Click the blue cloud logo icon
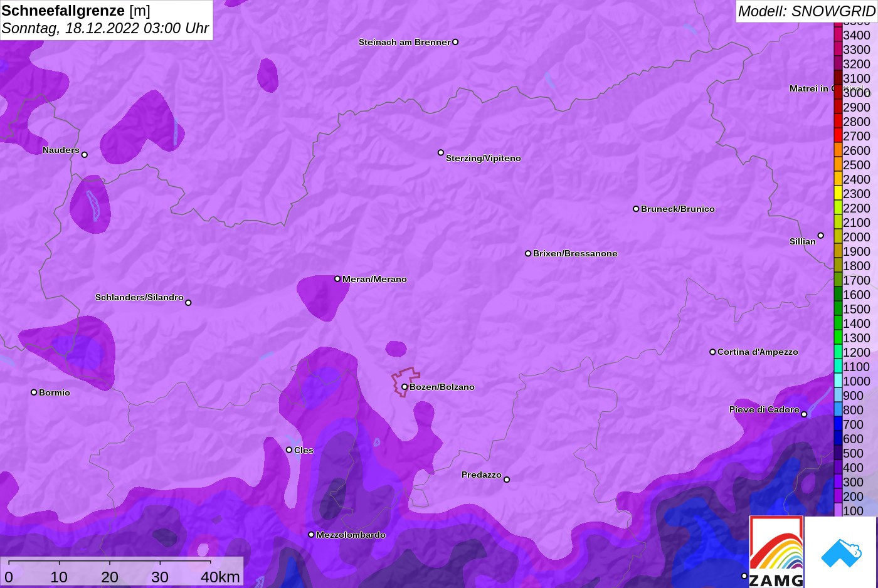This screenshot has height=588, width=878. pos(841,552)
